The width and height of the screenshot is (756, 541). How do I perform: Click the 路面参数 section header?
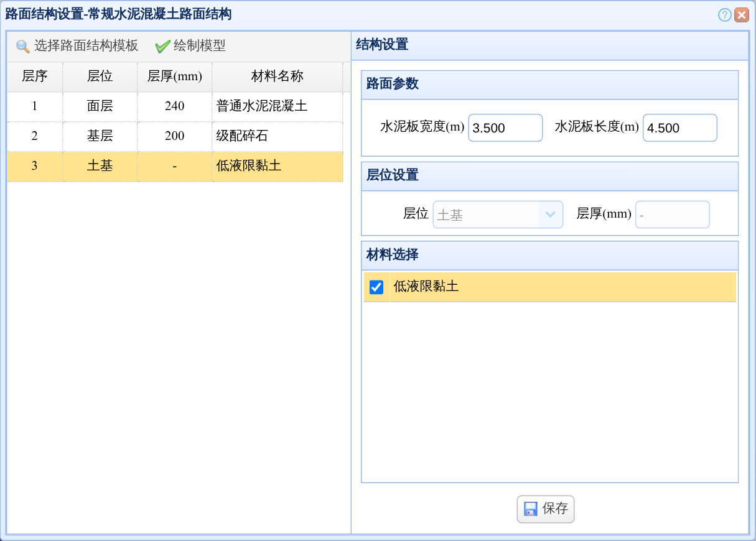[x=549, y=85]
